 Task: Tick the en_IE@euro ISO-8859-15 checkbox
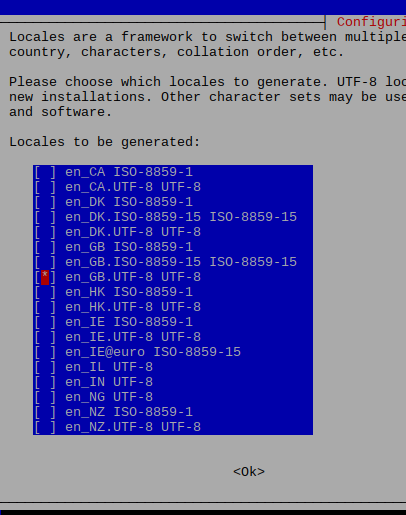tap(45, 352)
